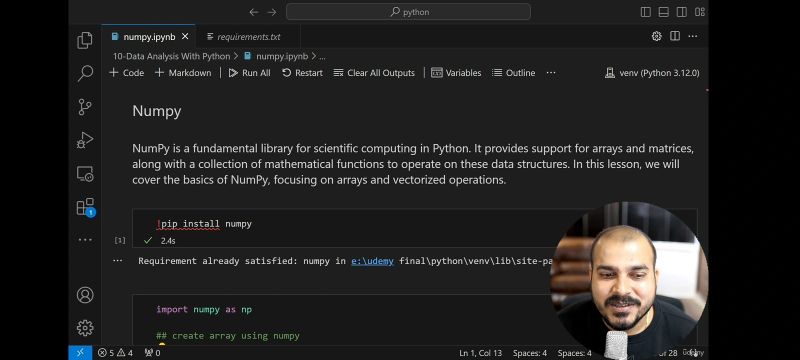Open the Manage gear icon at bottom left
This screenshot has height=360, width=800.
tap(85, 327)
